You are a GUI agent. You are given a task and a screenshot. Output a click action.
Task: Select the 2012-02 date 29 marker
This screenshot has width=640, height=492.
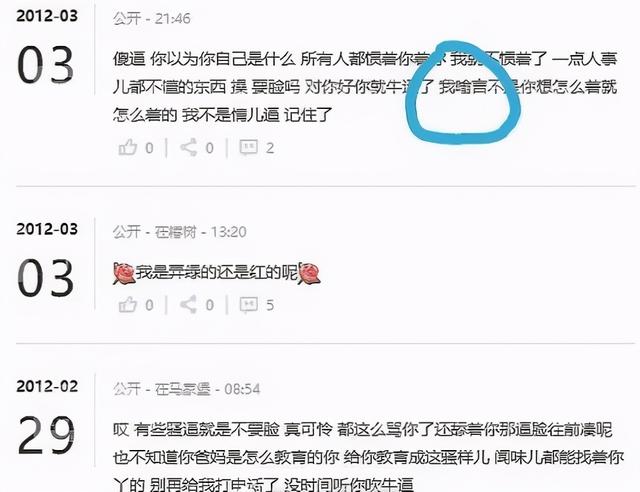click(x=46, y=435)
